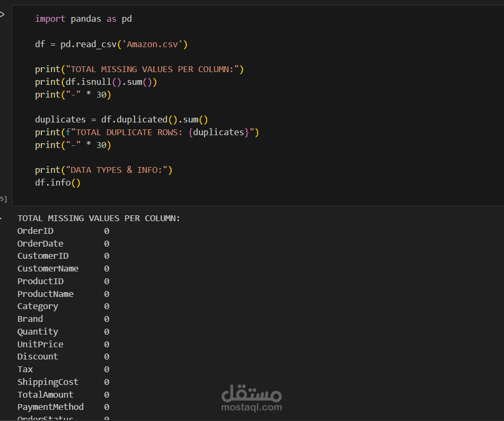Click the cell output more-actions ellipsis
Screen dimensions: 504x421
tap(1, 218)
